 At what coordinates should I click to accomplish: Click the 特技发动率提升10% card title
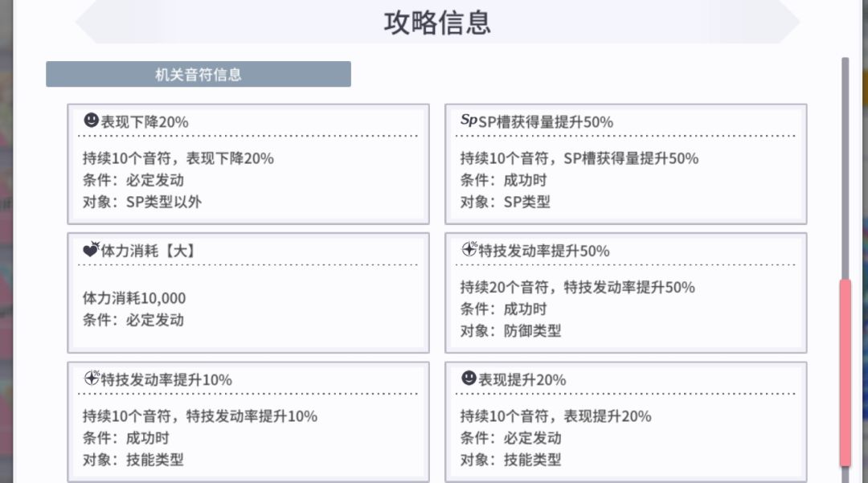point(166,379)
